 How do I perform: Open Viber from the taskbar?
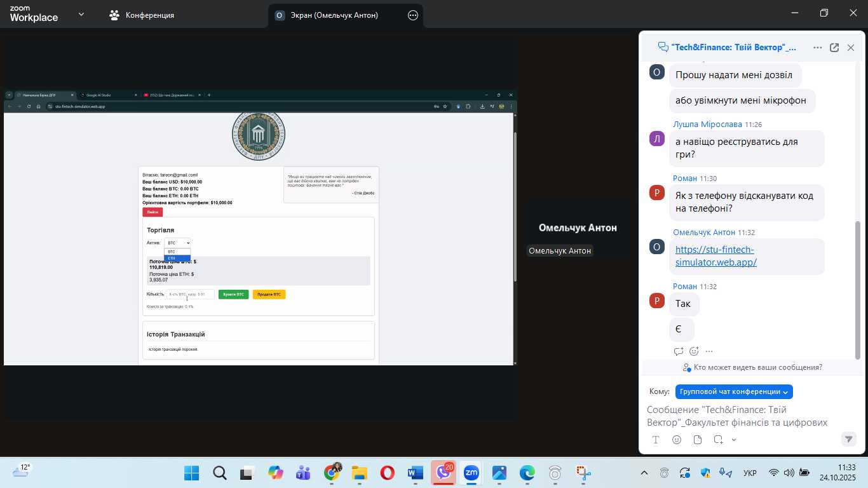coord(442,473)
